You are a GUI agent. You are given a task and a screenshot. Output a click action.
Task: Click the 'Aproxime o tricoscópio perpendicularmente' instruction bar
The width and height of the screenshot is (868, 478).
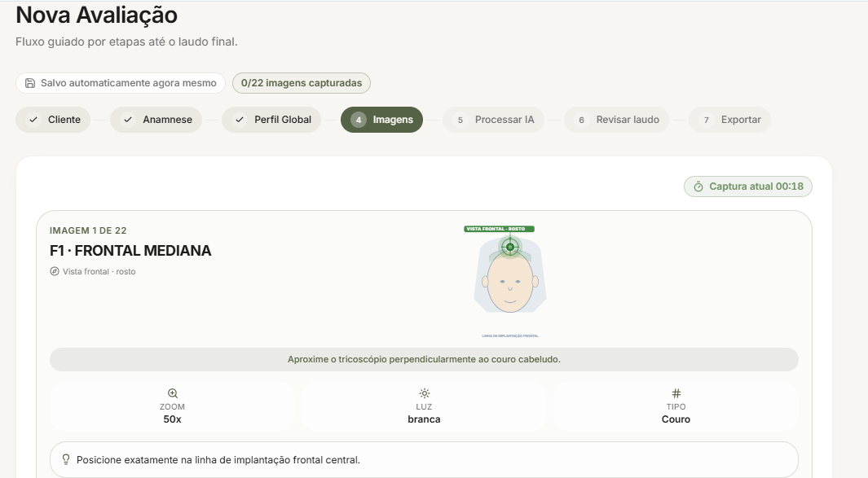click(424, 360)
